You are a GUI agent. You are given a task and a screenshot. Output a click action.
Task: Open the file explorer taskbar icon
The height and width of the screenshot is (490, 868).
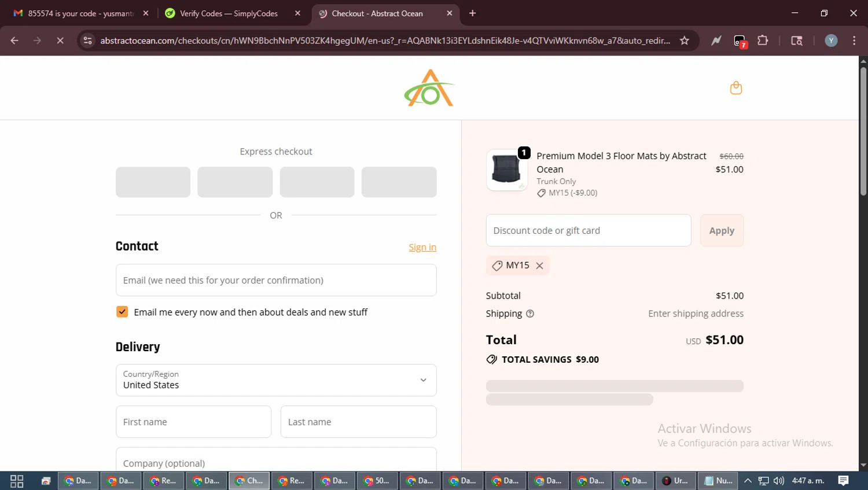pos(46,481)
